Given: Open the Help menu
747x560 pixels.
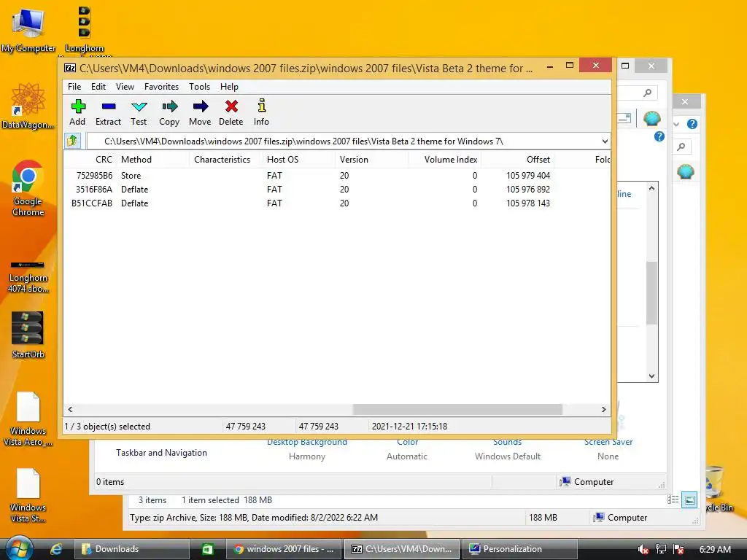Looking at the screenshot, I should 229,87.
